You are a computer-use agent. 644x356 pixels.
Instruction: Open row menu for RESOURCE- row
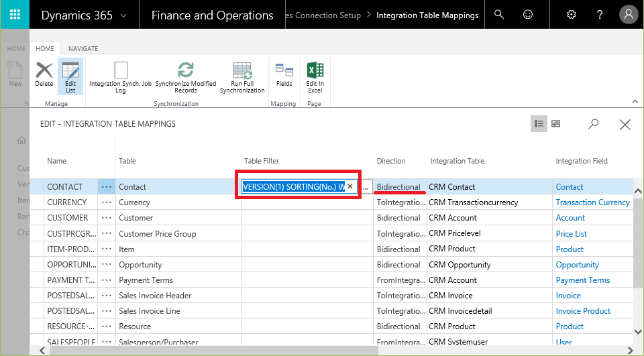tap(107, 327)
